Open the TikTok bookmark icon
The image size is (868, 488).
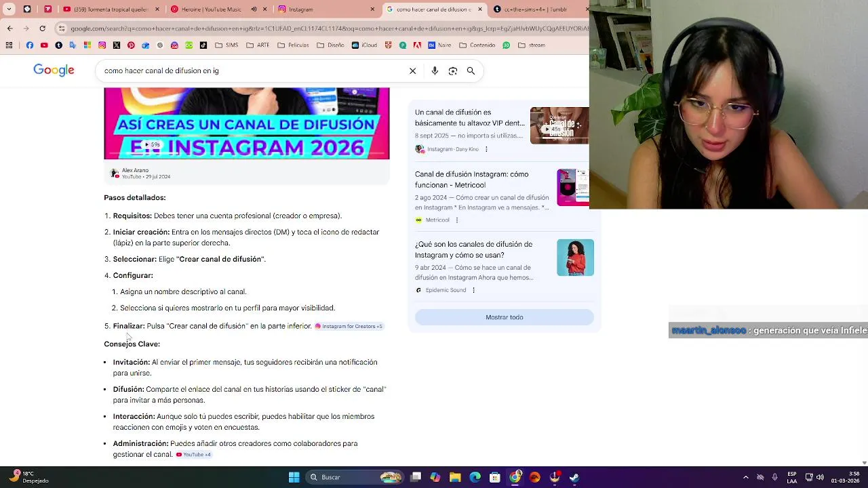203,45
